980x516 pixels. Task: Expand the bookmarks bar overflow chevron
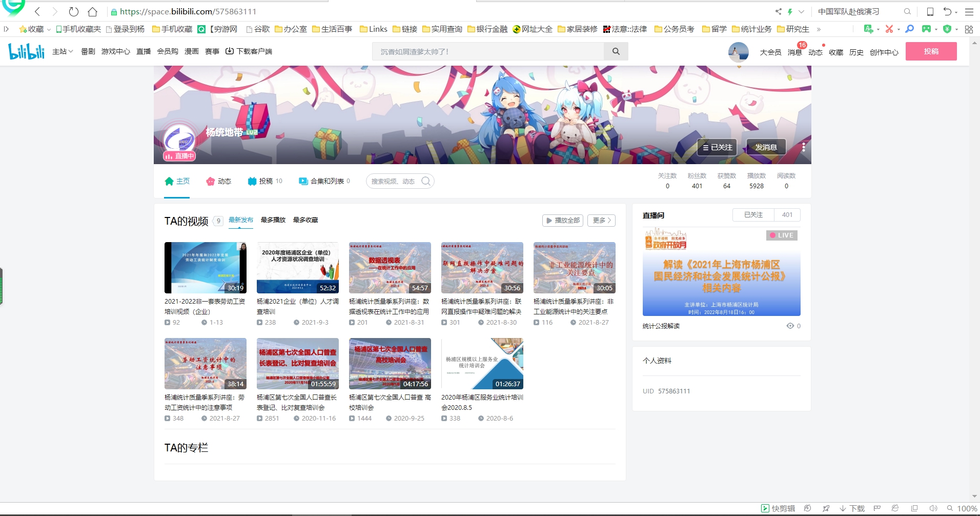pos(819,29)
